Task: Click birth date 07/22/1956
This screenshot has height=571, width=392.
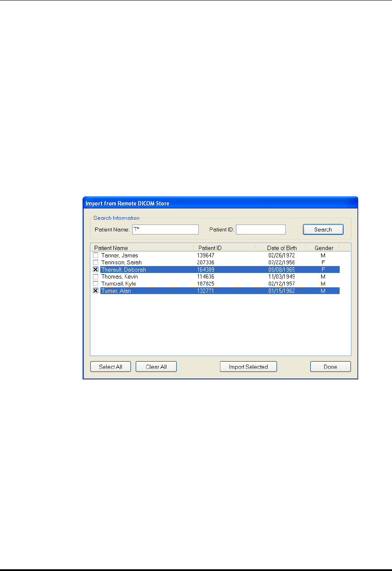Action: click(282, 262)
